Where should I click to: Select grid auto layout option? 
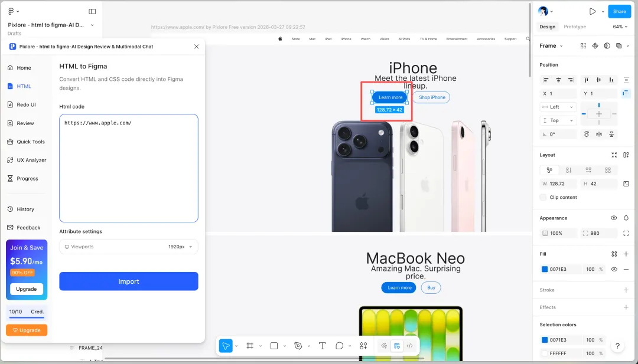pyautogui.click(x=608, y=170)
